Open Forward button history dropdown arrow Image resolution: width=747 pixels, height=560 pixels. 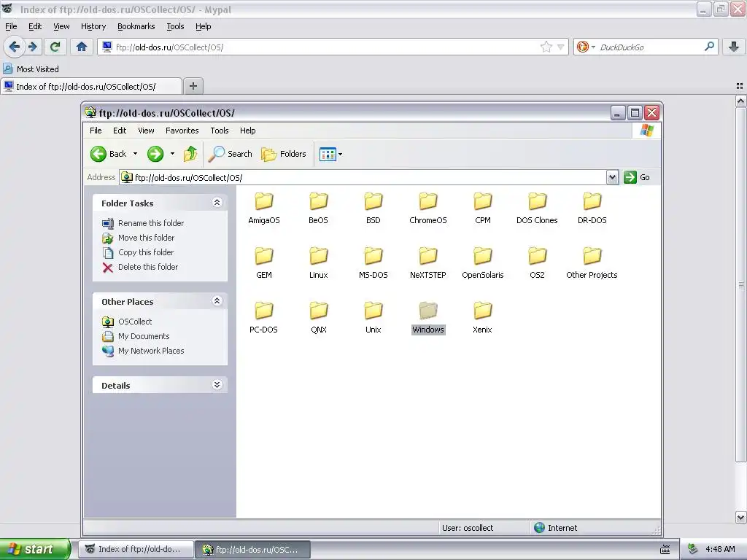coord(172,154)
